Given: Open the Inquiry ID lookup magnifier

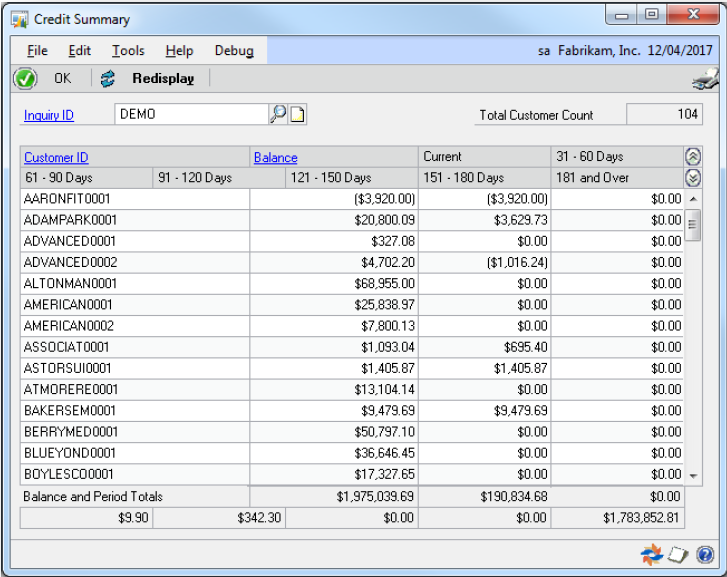Looking at the screenshot, I should click(277, 115).
